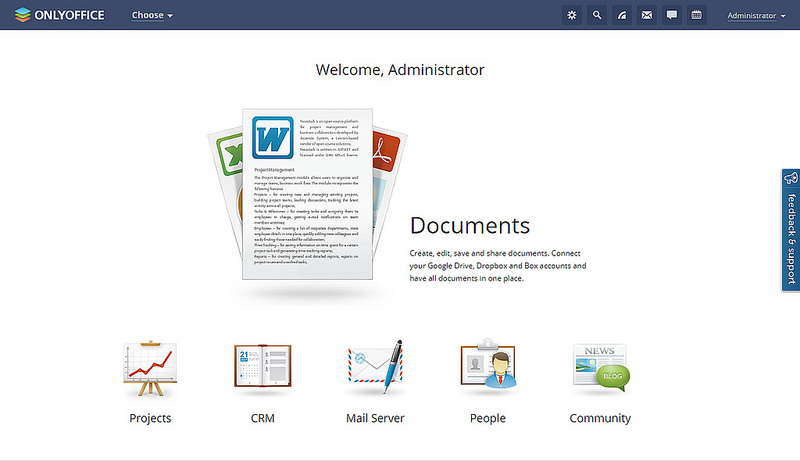
Task: Open the feedback & support side tab
Action: pos(790,230)
